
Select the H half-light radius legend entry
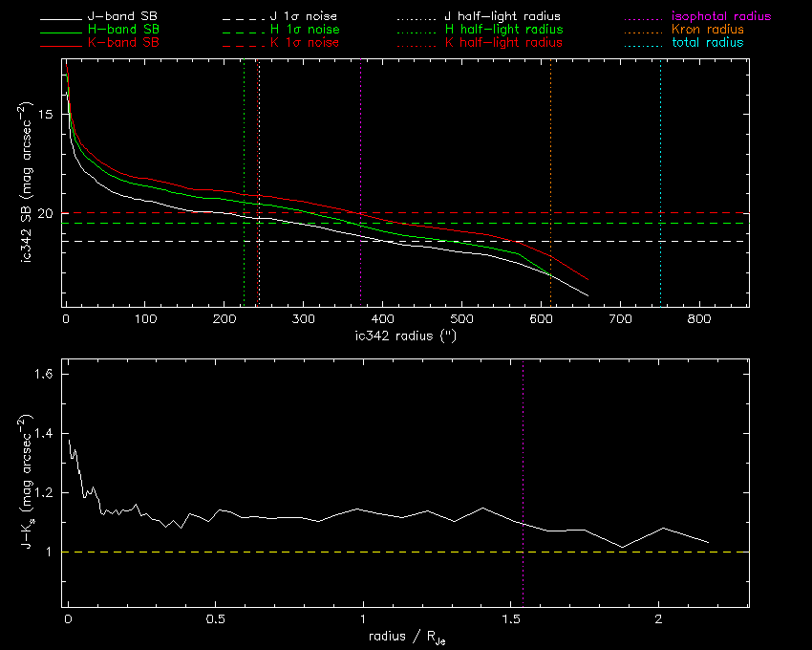tap(503, 30)
